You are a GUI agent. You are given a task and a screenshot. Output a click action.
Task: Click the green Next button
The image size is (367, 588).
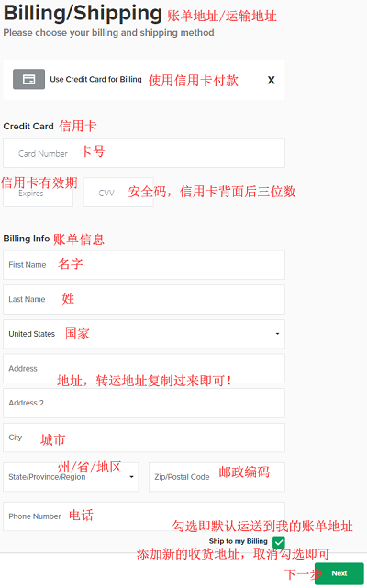pos(339,573)
